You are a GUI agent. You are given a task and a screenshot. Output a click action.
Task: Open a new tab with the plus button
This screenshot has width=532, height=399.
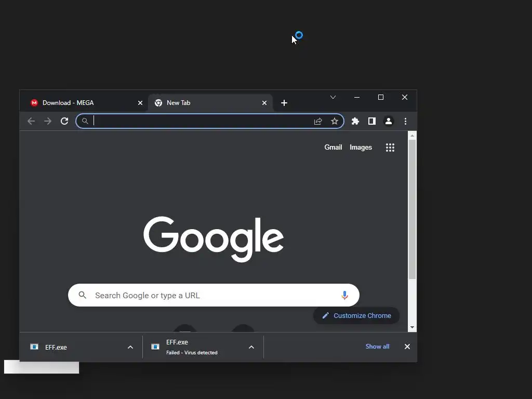[x=284, y=103]
